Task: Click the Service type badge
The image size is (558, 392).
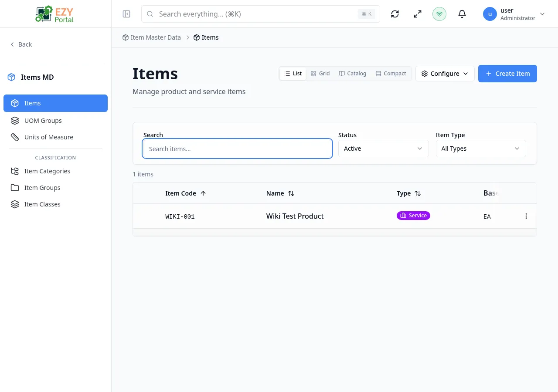Action: click(413, 216)
